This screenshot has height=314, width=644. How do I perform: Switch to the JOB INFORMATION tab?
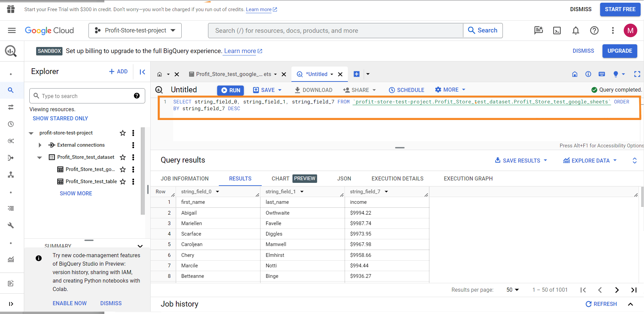[185, 178]
